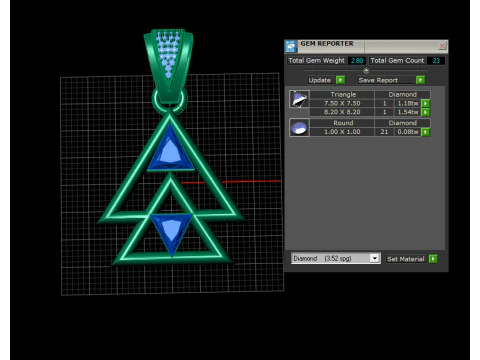Collapse panel using small round arrow handle

(x=366, y=71)
